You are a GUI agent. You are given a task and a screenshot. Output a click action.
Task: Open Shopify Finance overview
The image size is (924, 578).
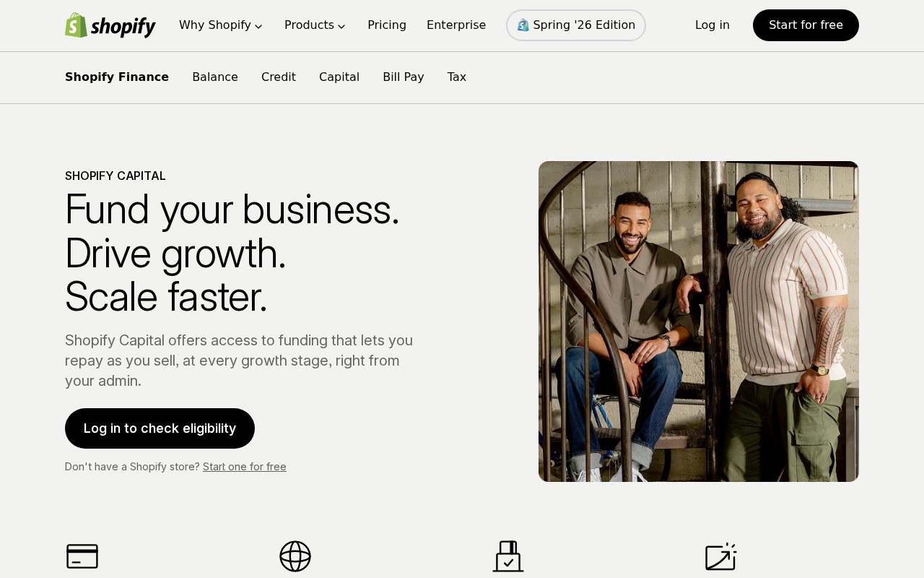117,77
